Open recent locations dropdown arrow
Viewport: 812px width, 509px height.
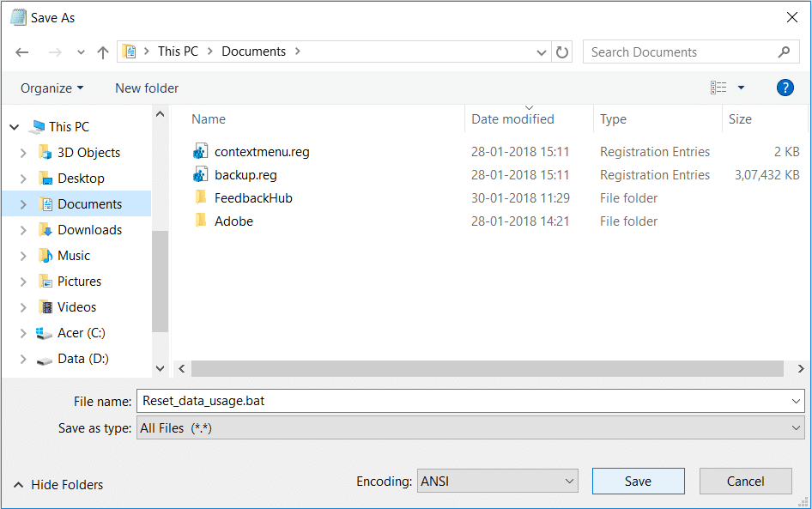pos(81,52)
